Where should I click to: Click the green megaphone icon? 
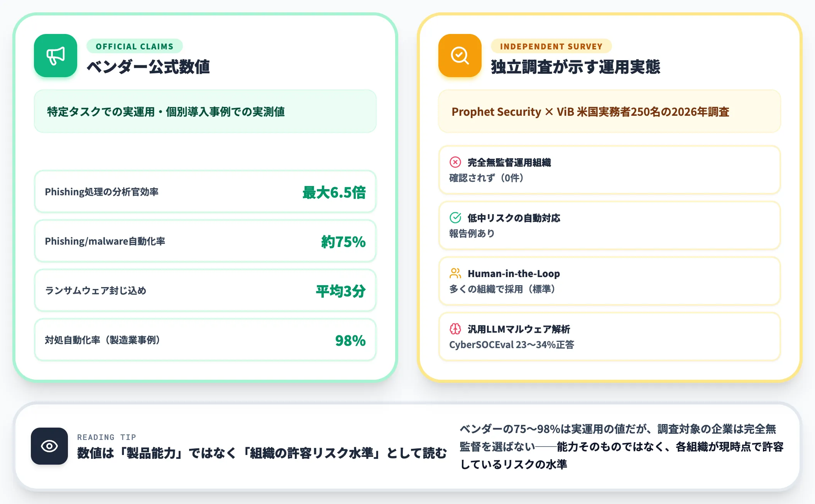[56, 56]
